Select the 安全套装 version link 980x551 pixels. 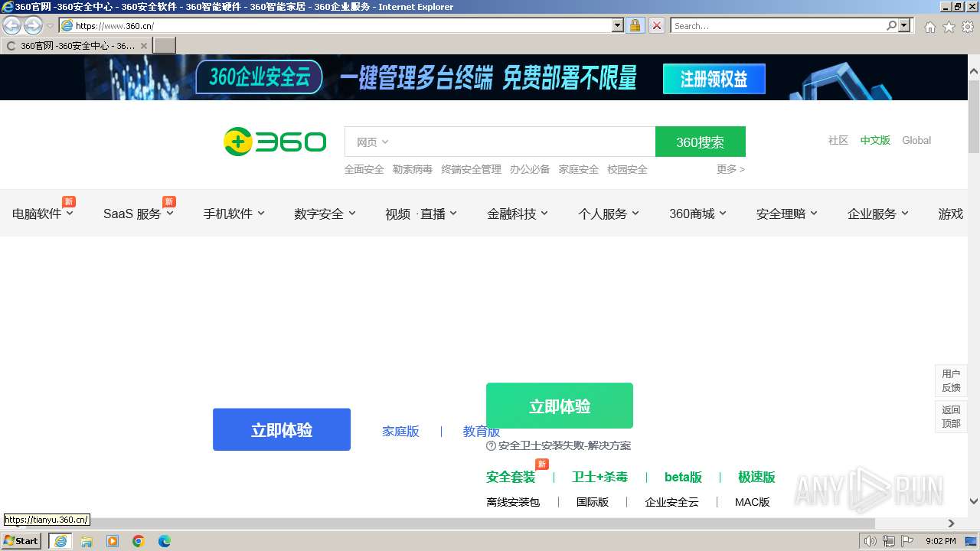click(511, 477)
